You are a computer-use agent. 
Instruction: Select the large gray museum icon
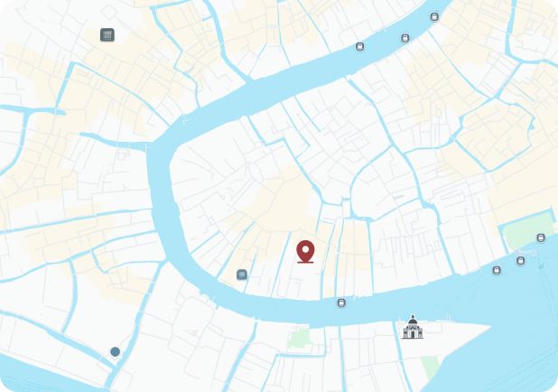coord(107,35)
